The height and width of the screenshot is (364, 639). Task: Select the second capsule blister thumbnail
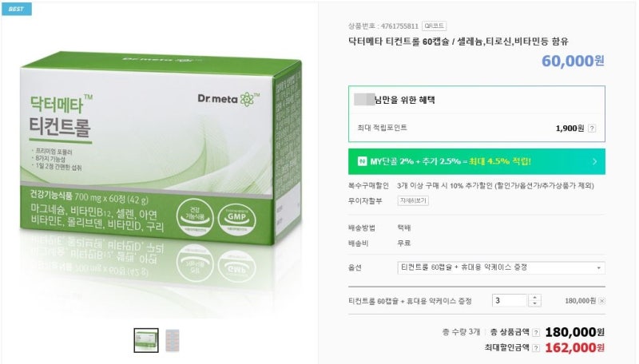pyautogui.click(x=173, y=340)
